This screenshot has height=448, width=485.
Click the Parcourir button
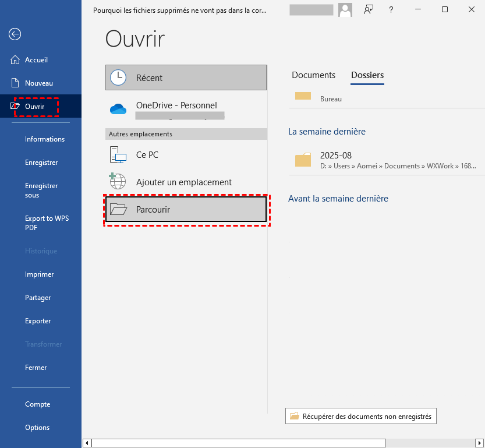pyautogui.click(x=186, y=209)
